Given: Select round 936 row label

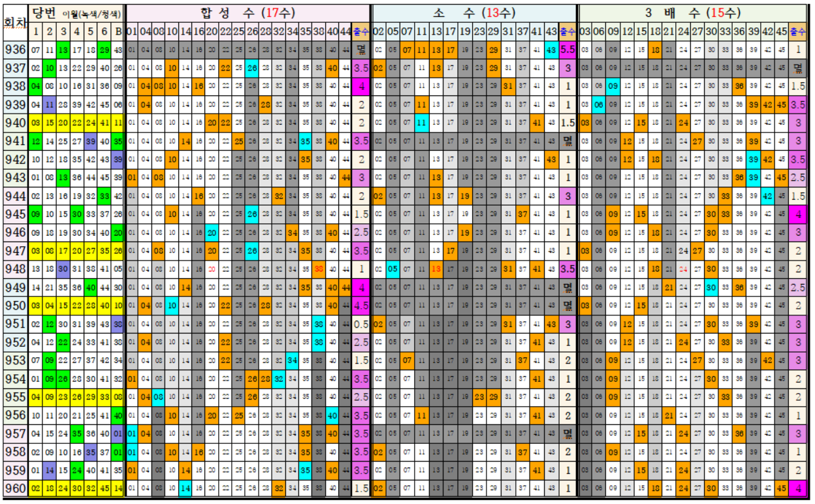Looking at the screenshot, I should (14, 50).
